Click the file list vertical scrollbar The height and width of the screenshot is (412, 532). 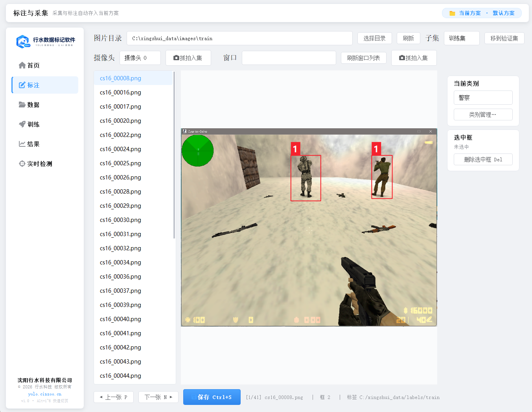click(174, 155)
